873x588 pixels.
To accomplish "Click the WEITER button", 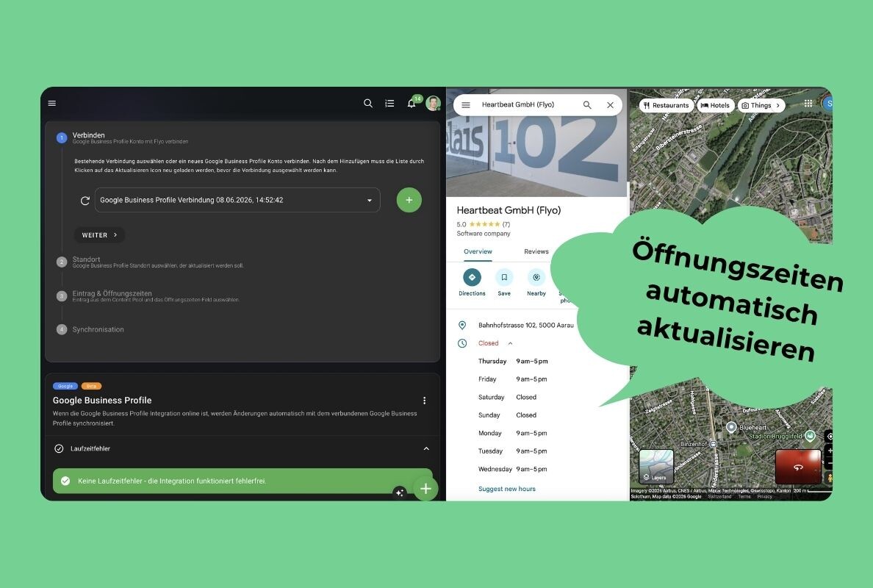I will pyautogui.click(x=100, y=235).
